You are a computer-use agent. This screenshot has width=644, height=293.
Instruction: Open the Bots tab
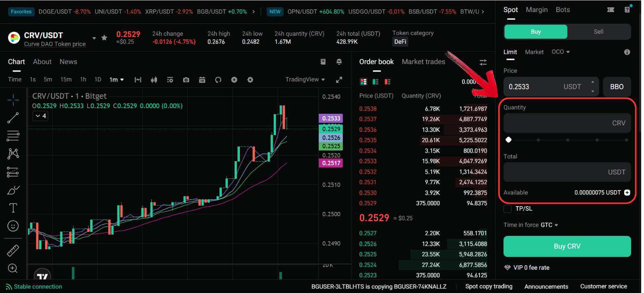pyautogui.click(x=563, y=10)
